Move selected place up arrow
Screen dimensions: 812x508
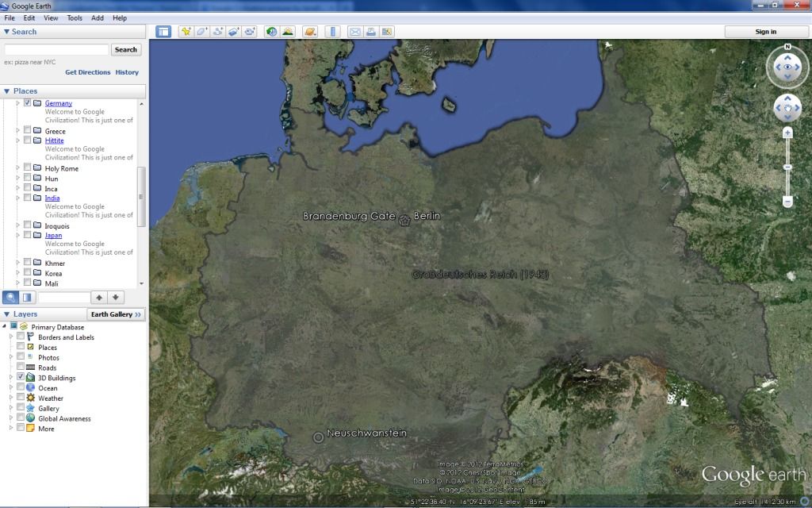pyautogui.click(x=99, y=297)
